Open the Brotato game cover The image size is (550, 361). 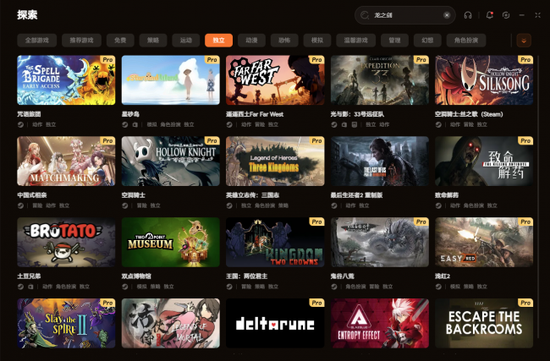(x=66, y=242)
